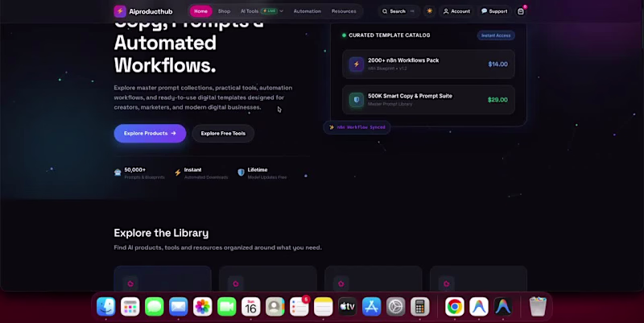This screenshot has height=323, width=644.
Task: Click the Instant Access badge
Action: tap(496, 35)
